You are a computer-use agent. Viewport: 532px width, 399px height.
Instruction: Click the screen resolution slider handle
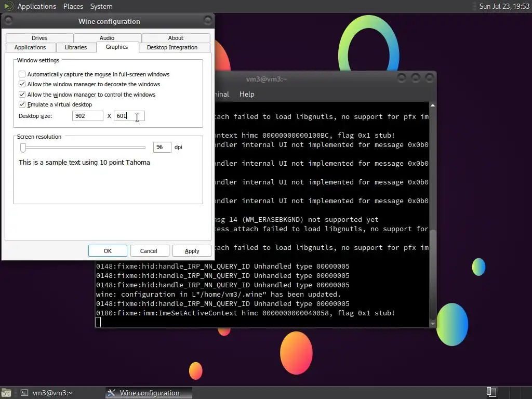[23, 147]
